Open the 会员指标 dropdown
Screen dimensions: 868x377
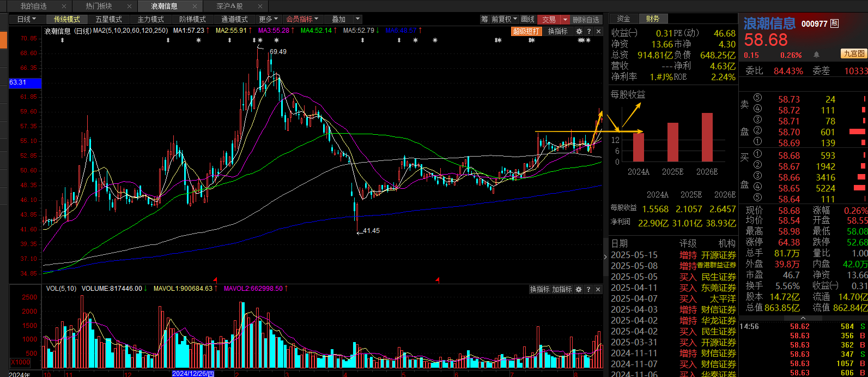(x=302, y=19)
